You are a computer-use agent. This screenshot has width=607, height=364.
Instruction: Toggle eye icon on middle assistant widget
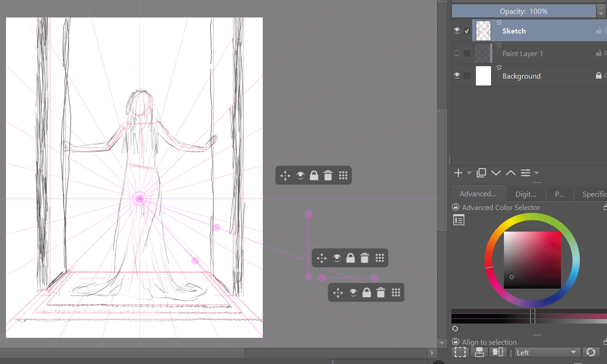click(x=337, y=258)
